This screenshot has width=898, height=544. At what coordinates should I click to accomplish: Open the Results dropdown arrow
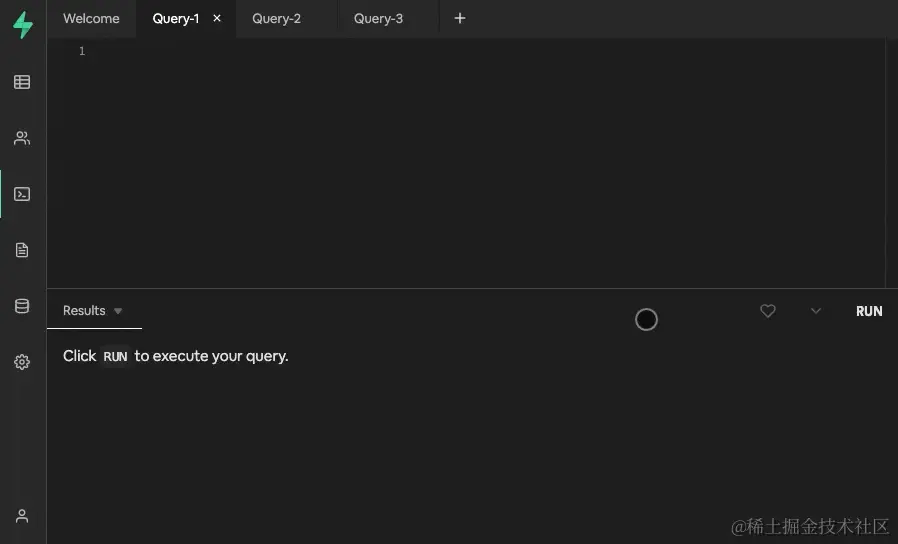pyautogui.click(x=118, y=311)
